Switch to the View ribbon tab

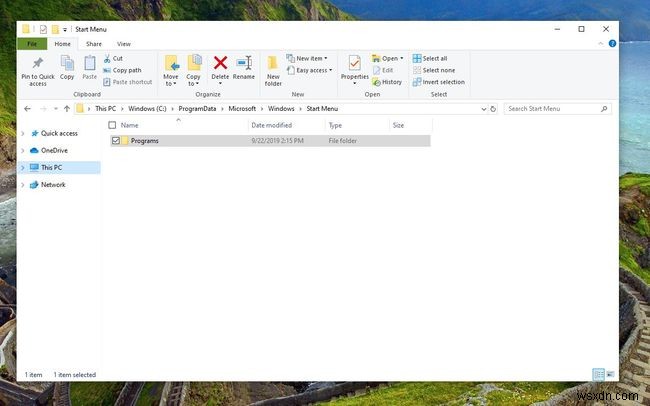pyautogui.click(x=124, y=44)
